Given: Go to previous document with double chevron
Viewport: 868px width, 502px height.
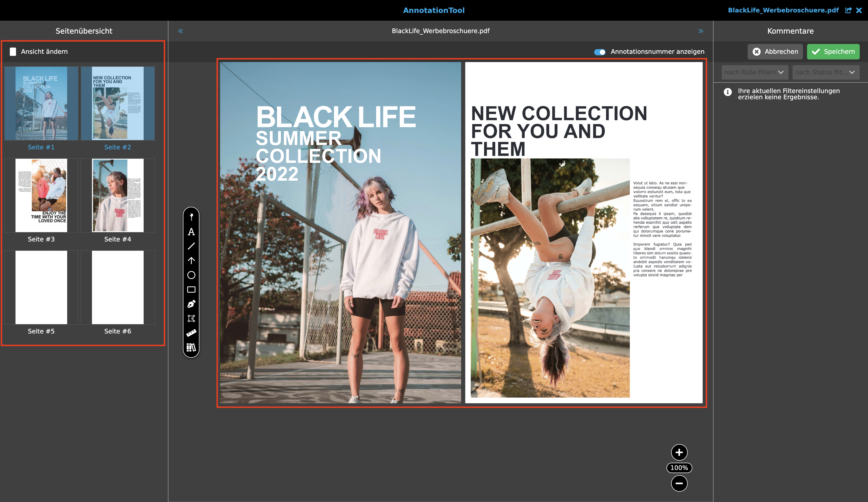Looking at the screenshot, I should pos(181,31).
